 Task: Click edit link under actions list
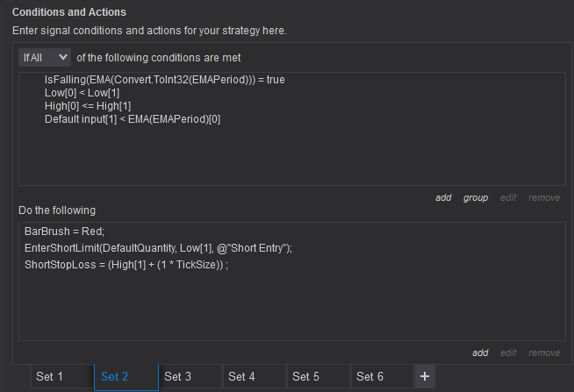(508, 353)
